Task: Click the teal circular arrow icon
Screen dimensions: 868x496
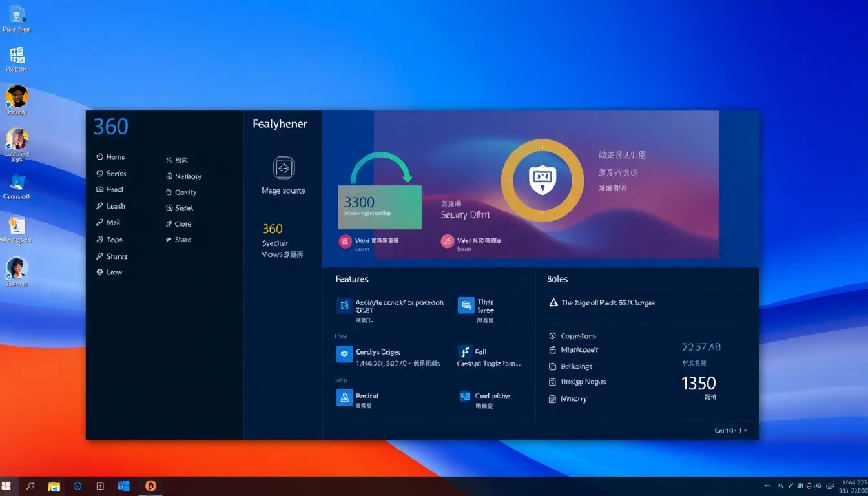Action: [381, 168]
